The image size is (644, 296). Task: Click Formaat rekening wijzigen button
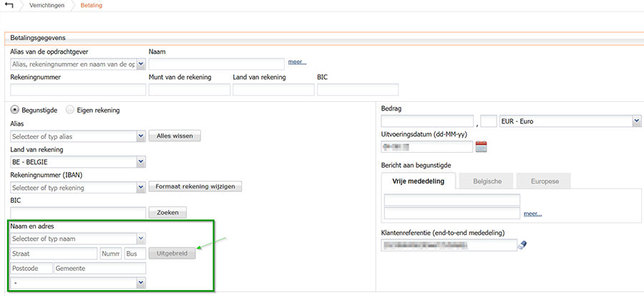click(x=195, y=186)
